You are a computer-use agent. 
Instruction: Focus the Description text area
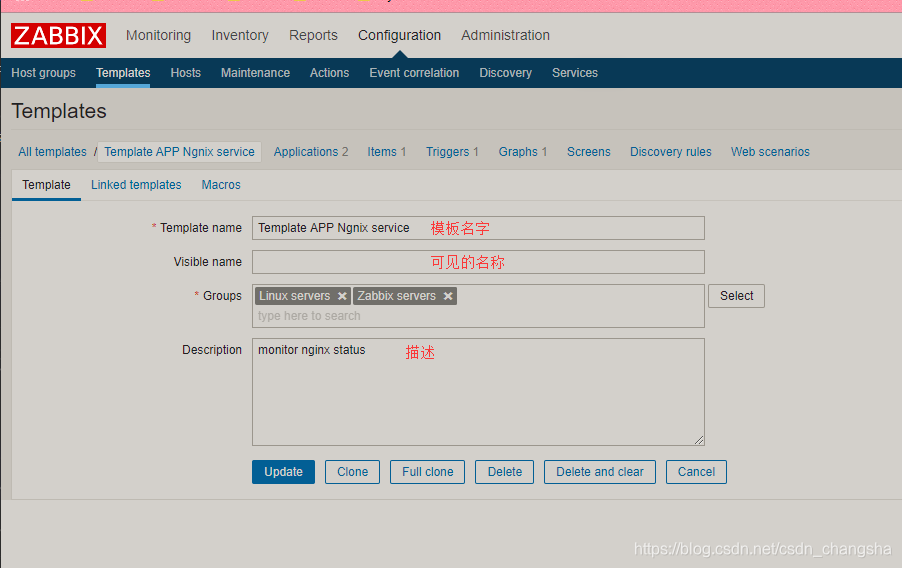pyautogui.click(x=478, y=392)
